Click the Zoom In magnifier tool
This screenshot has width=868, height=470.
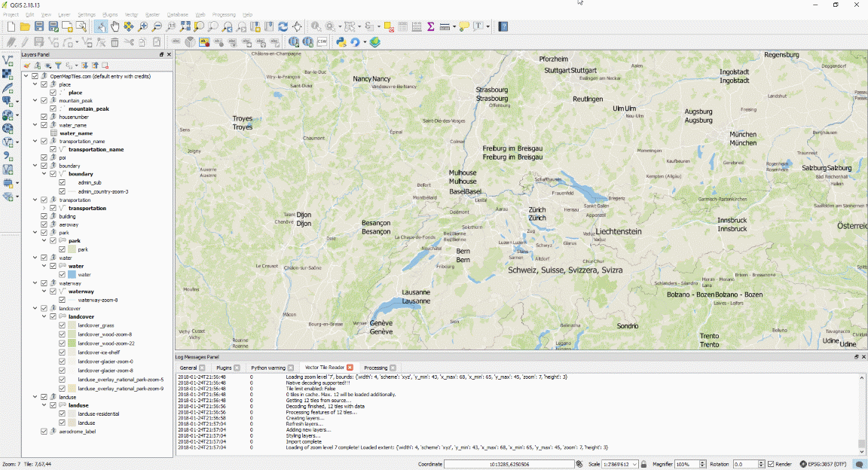click(x=143, y=26)
